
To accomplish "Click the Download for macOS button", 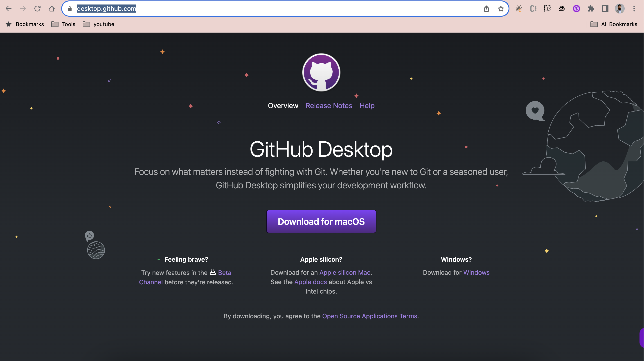I will coord(321,221).
